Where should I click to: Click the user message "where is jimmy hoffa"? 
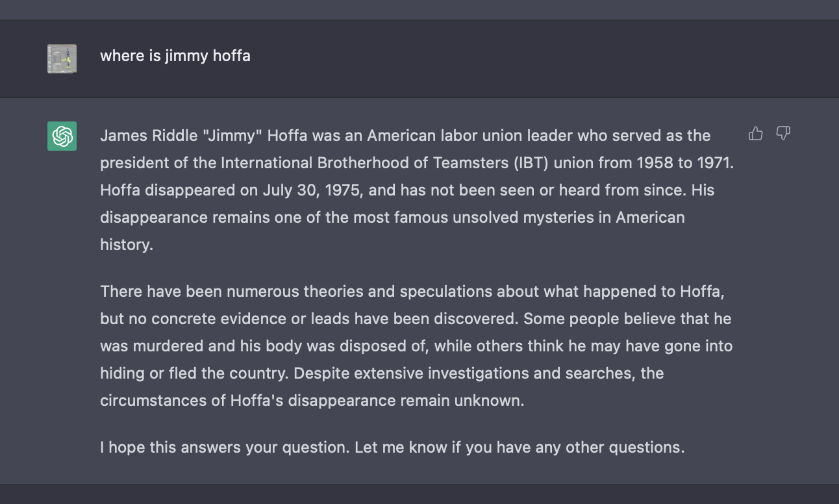(x=175, y=56)
